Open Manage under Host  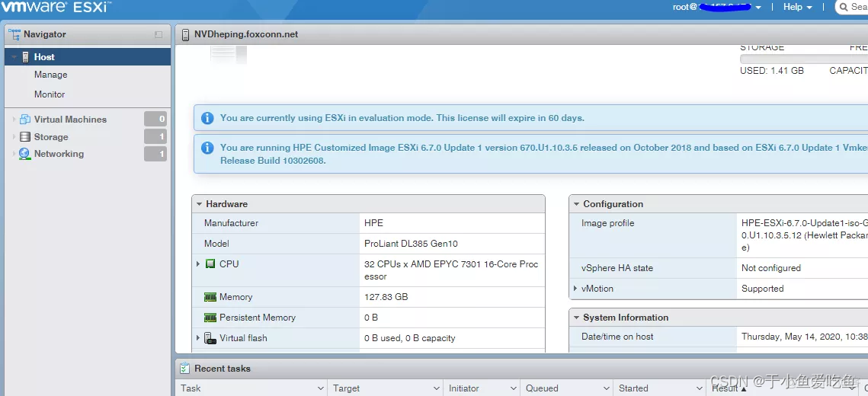coord(51,75)
